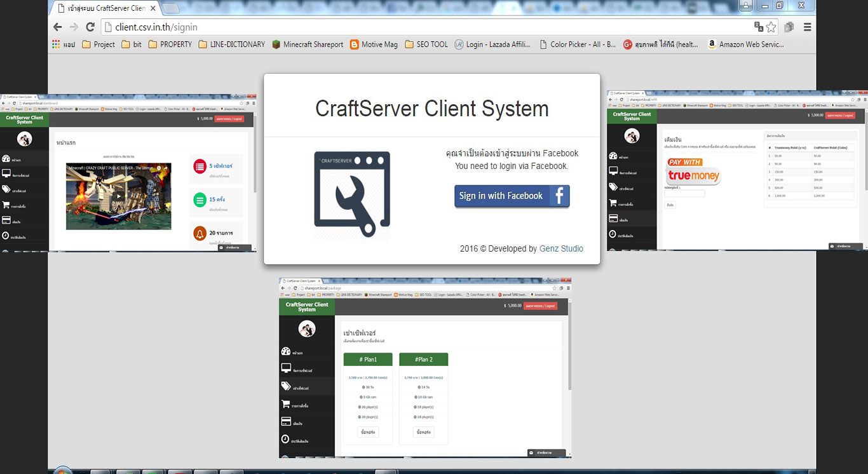
Task: Click the browser back arrow
Action: point(58,27)
